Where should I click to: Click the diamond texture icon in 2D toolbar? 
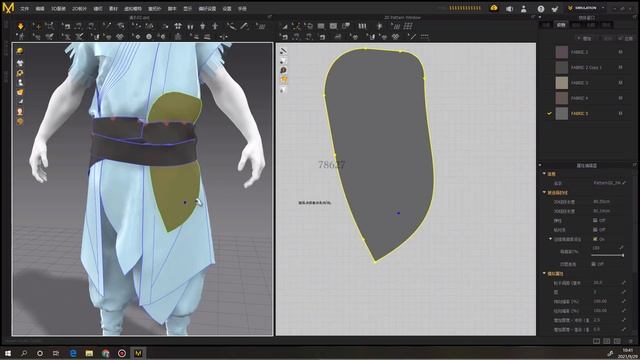click(395, 37)
